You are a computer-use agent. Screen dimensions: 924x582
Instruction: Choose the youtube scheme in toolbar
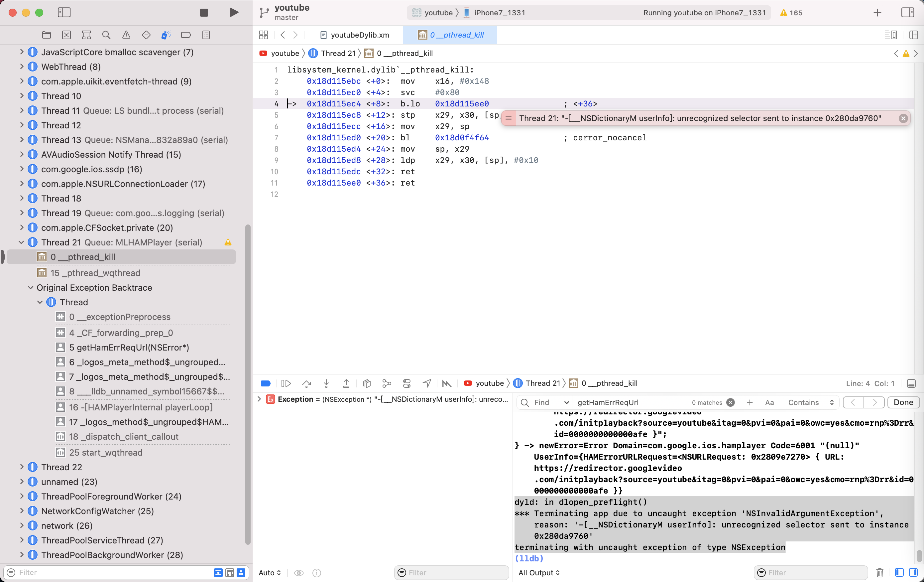coord(432,13)
